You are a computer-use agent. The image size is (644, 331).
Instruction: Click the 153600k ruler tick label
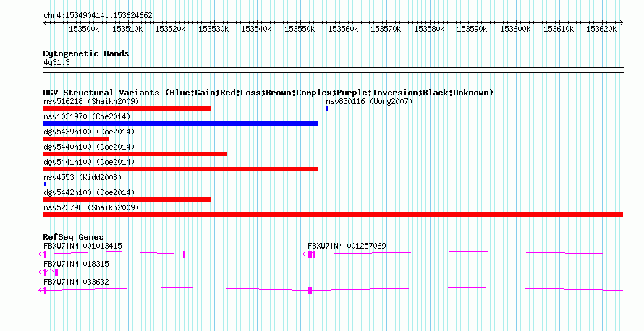click(x=515, y=30)
